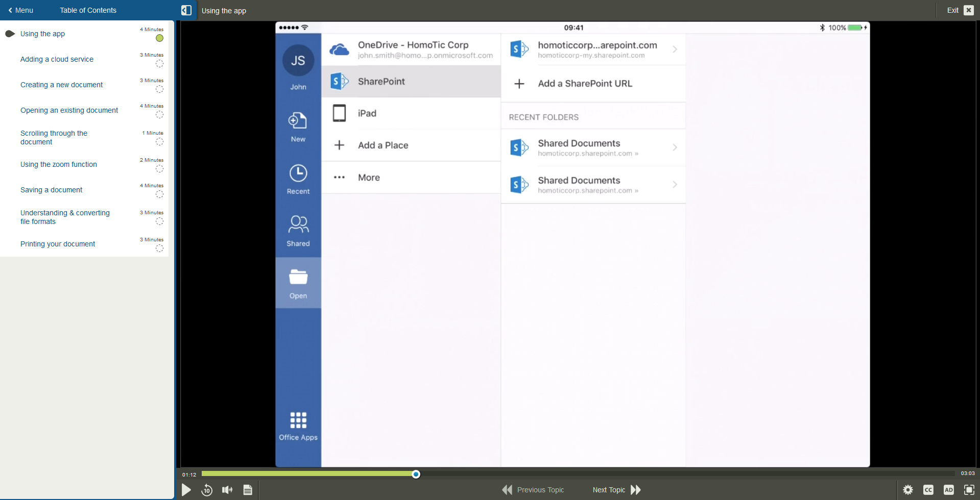Open the Saving a document lesson
This screenshot has width=980, height=500.
tap(51, 189)
